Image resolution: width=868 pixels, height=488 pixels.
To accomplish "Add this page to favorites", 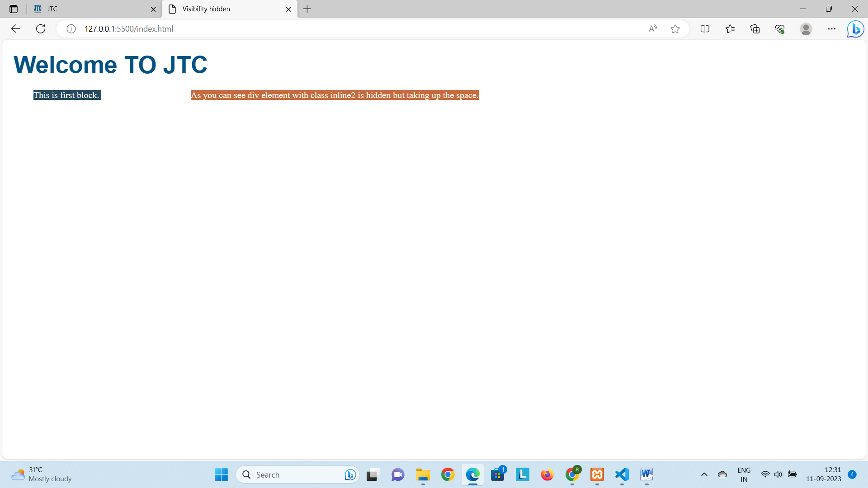I will 675,29.
